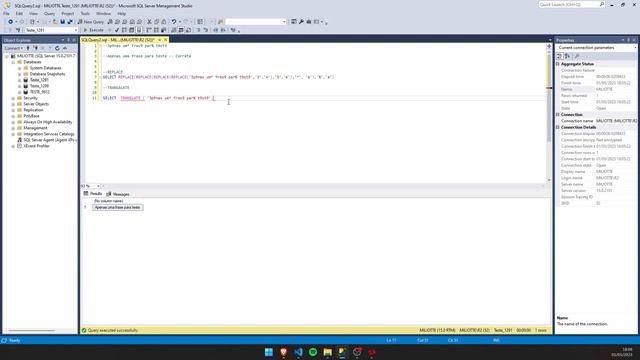Click the Save All icon

(x=70, y=22)
